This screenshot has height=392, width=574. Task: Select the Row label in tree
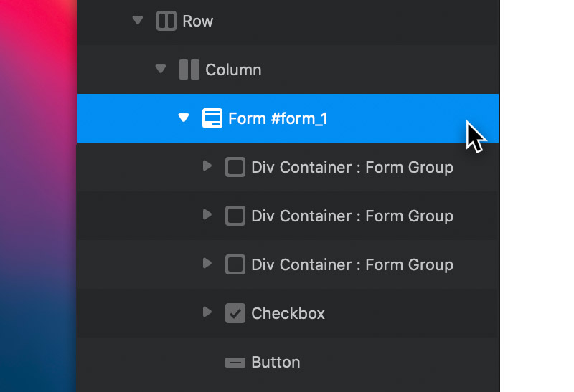coord(198,21)
